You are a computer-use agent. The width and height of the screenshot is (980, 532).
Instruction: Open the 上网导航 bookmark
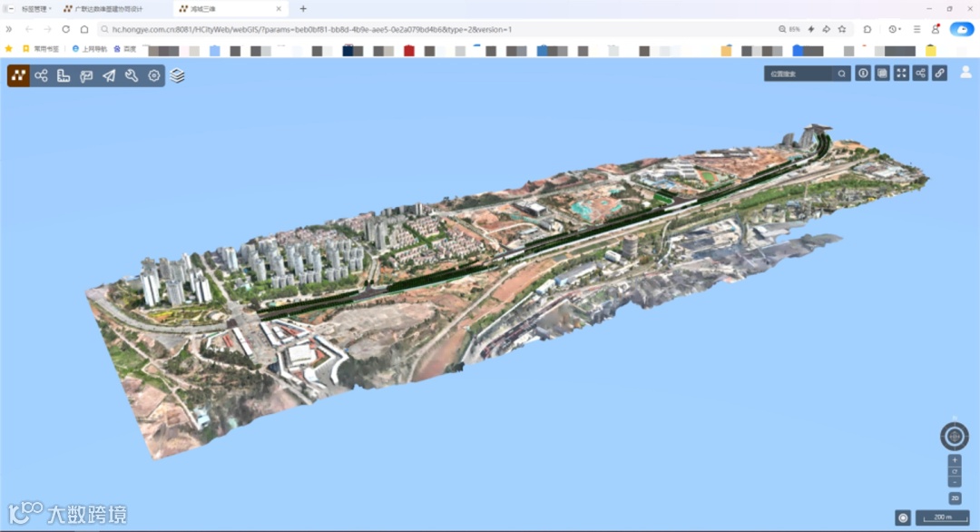[x=89, y=49]
